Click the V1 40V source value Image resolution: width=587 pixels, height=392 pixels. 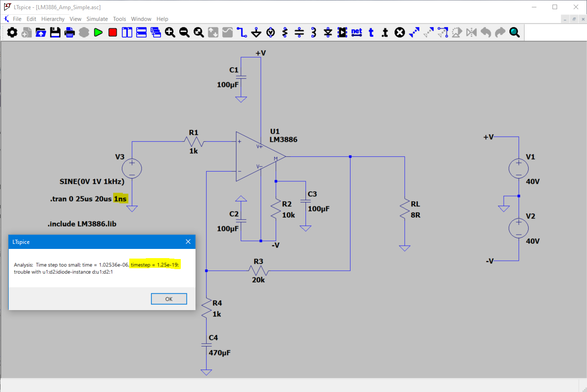click(x=532, y=181)
